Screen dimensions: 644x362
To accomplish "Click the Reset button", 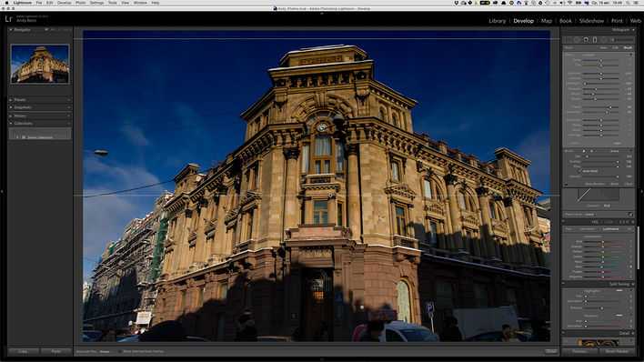I will click(617, 351).
